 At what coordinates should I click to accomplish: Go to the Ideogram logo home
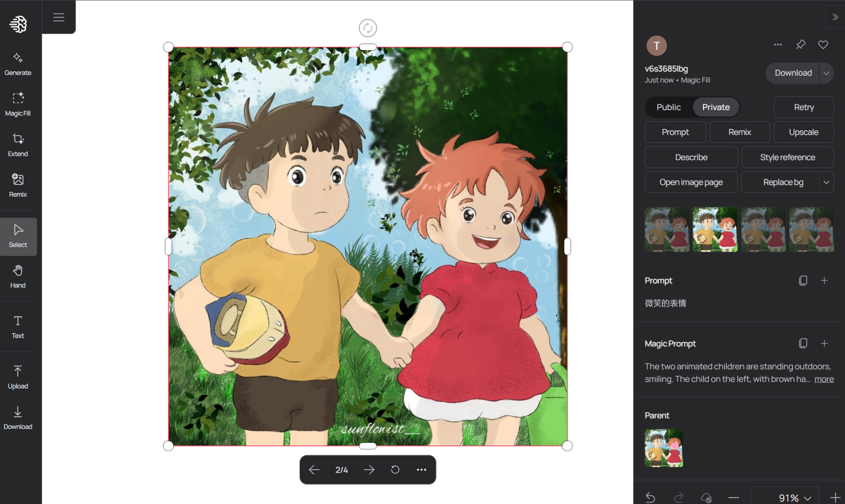coord(18,24)
